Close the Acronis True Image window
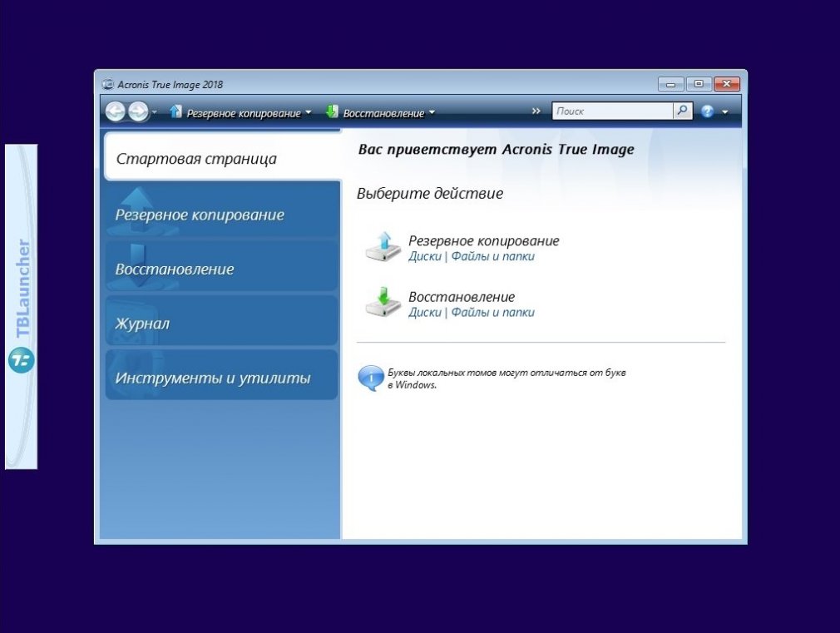 click(726, 84)
